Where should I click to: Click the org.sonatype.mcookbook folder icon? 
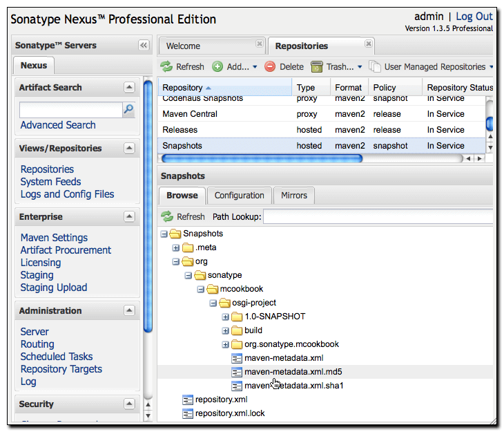coord(237,344)
